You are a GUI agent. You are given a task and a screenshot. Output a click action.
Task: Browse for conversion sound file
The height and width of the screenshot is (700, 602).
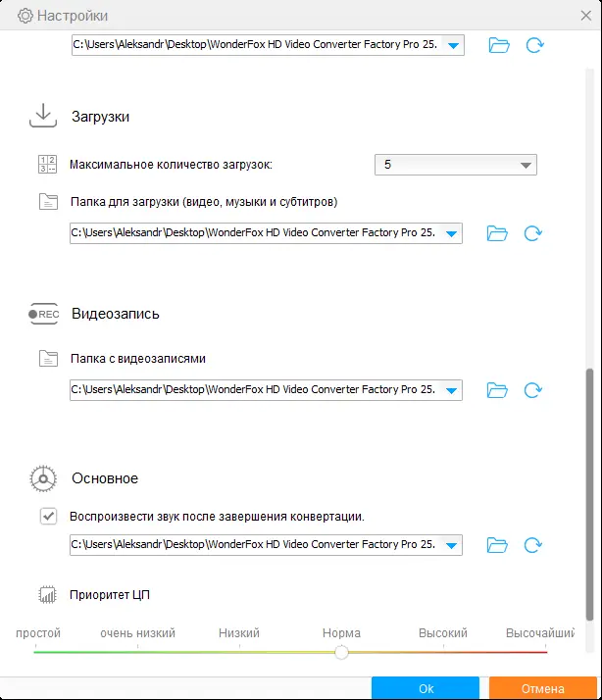(498, 545)
